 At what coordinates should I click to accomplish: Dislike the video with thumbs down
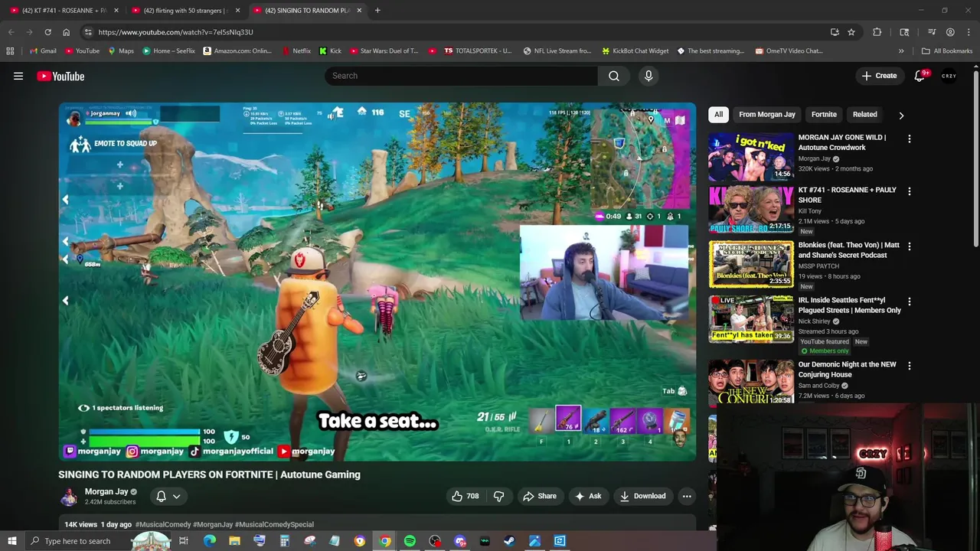(x=498, y=496)
